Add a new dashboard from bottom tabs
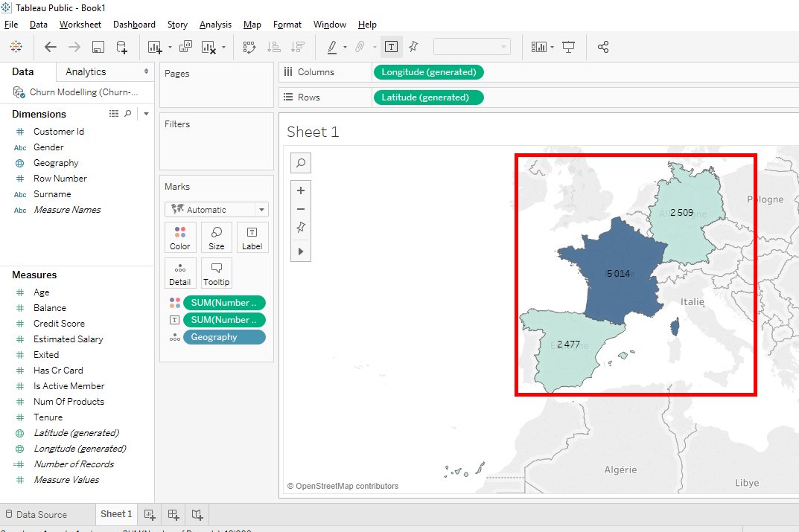This screenshot has width=799, height=532. pyautogui.click(x=174, y=514)
